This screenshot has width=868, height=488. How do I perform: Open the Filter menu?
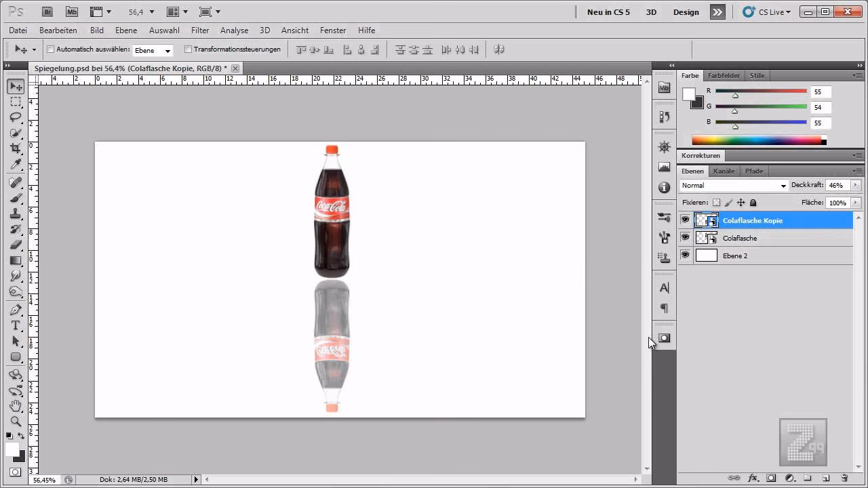[x=200, y=30]
